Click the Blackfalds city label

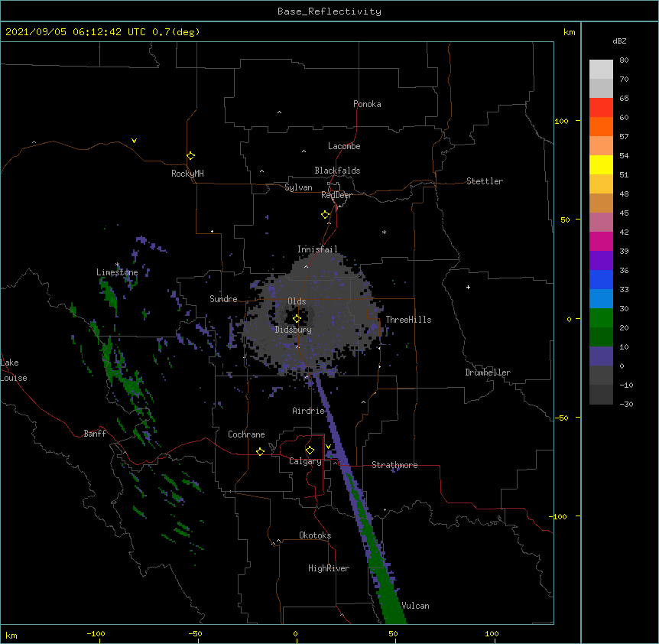(337, 171)
